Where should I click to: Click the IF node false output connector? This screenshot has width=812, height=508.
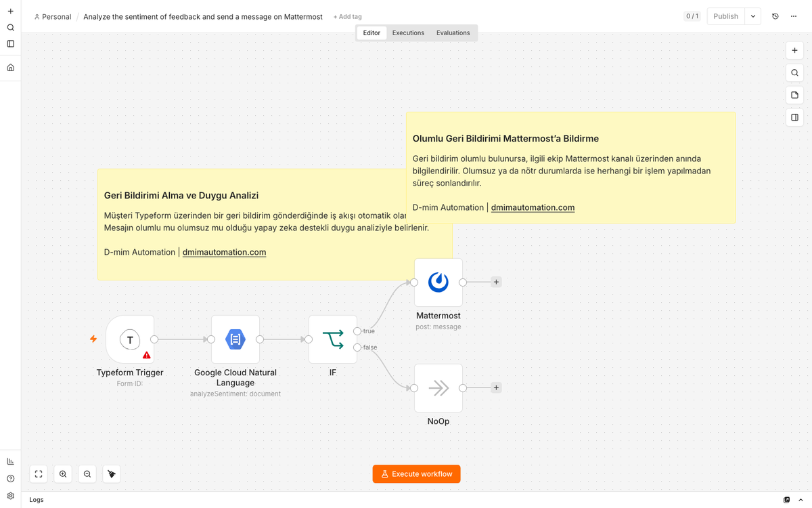click(357, 347)
